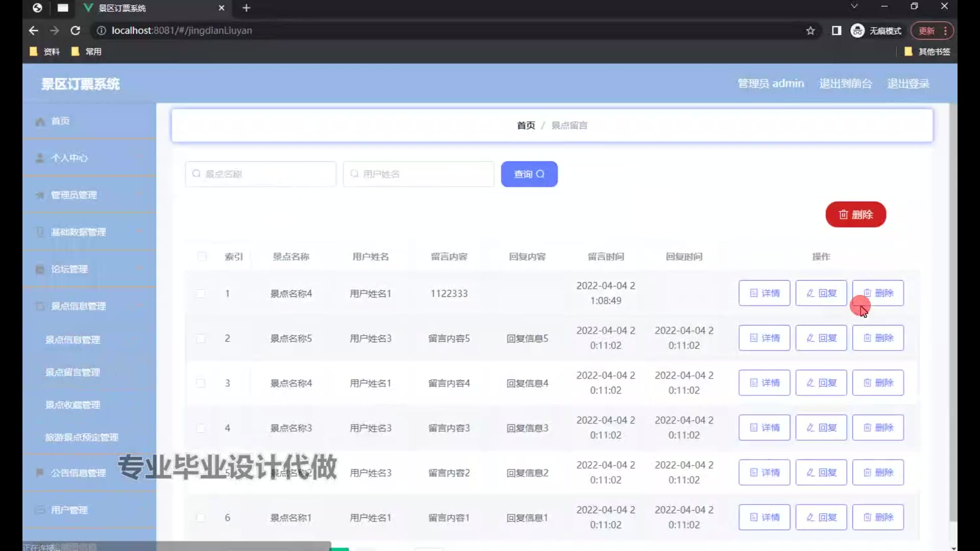The width and height of the screenshot is (980, 551).
Task: Click the icon beside 公告信息管理
Action: coord(40,473)
